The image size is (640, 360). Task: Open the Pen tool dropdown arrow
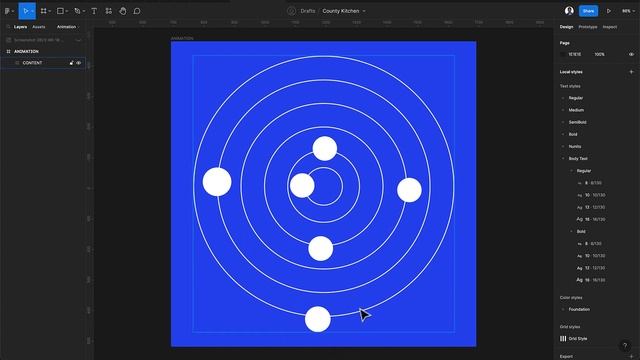[84, 11]
